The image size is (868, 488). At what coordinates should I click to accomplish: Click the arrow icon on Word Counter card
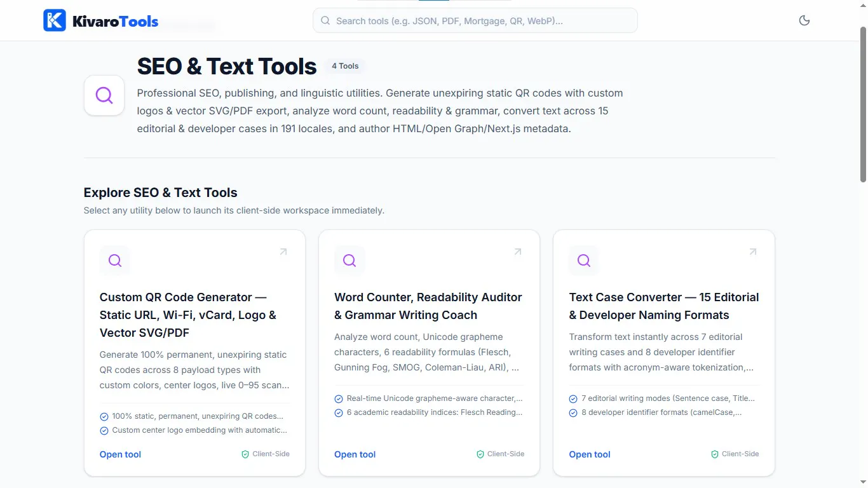(x=518, y=252)
